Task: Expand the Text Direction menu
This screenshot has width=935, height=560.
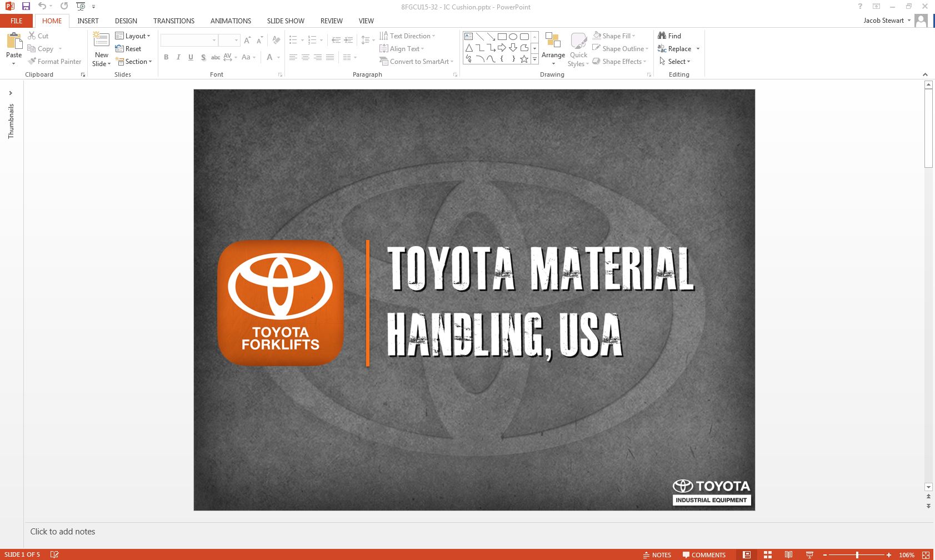Action: click(x=407, y=36)
